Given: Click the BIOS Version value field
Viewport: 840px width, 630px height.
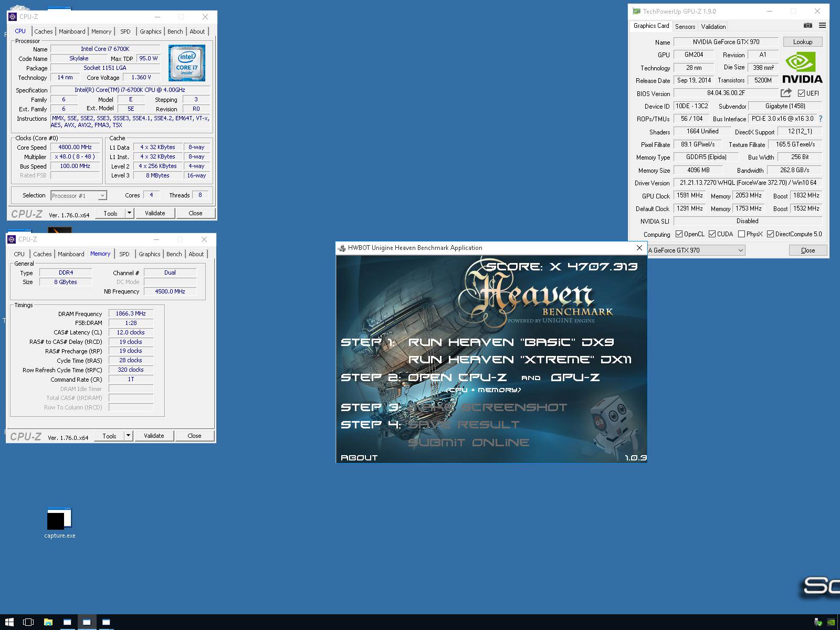Looking at the screenshot, I should coord(726,93).
